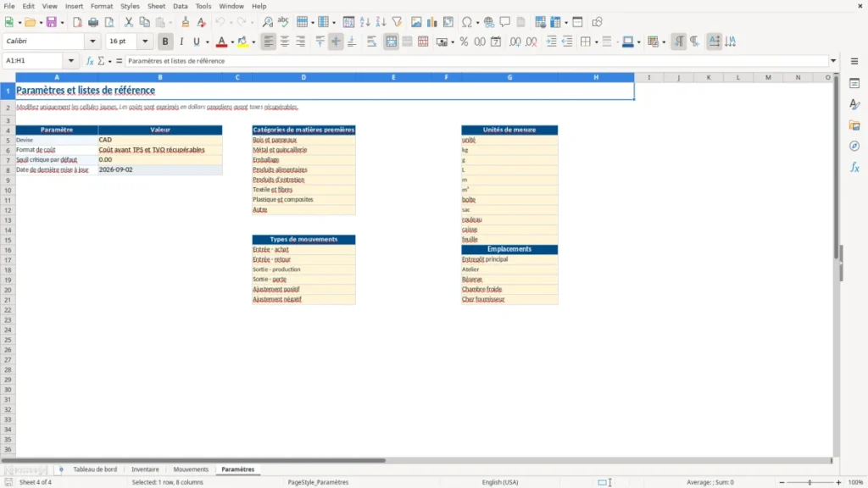Click the Increase Indent icon

[551, 42]
